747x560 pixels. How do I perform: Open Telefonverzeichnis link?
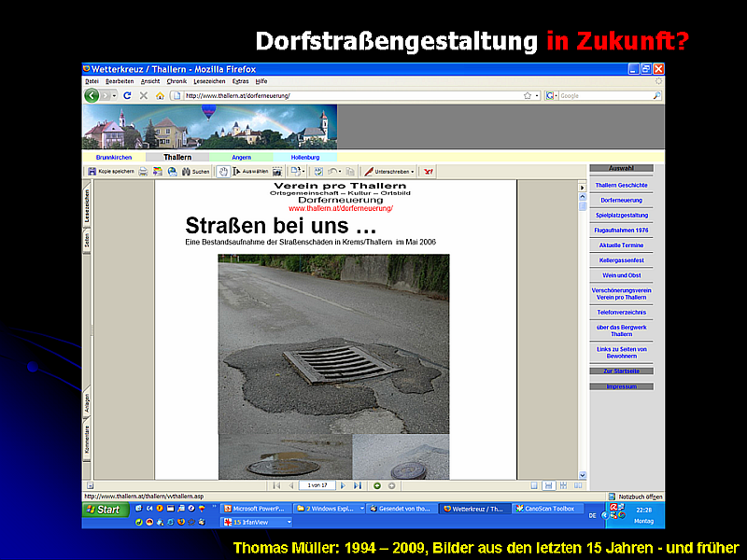coord(622,313)
